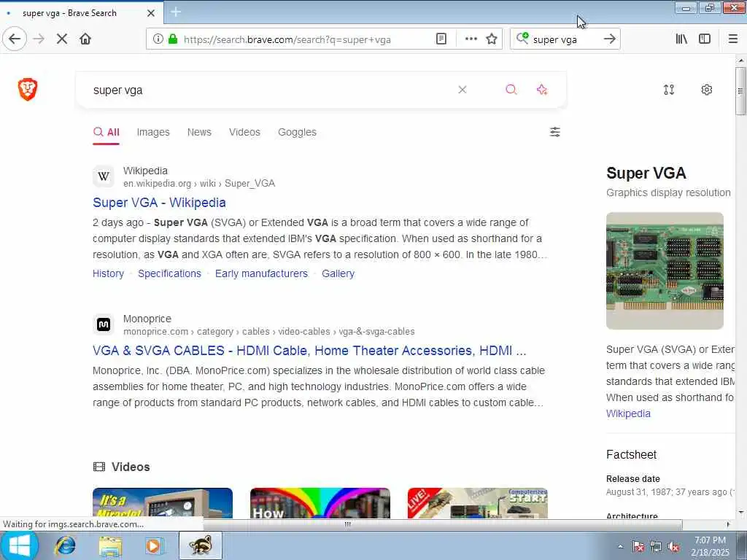Screen dimensions: 747x560
Task: Go back to the previous page
Action: [x=15, y=39]
